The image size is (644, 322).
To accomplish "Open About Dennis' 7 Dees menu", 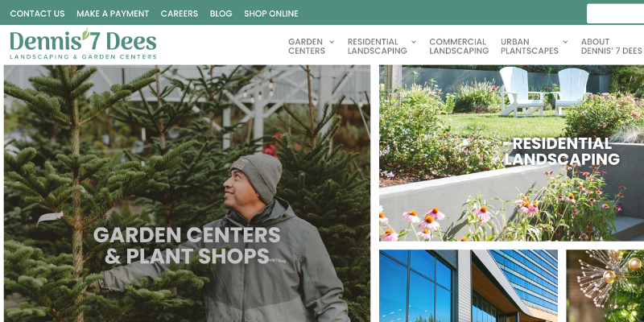I will 611,46.
